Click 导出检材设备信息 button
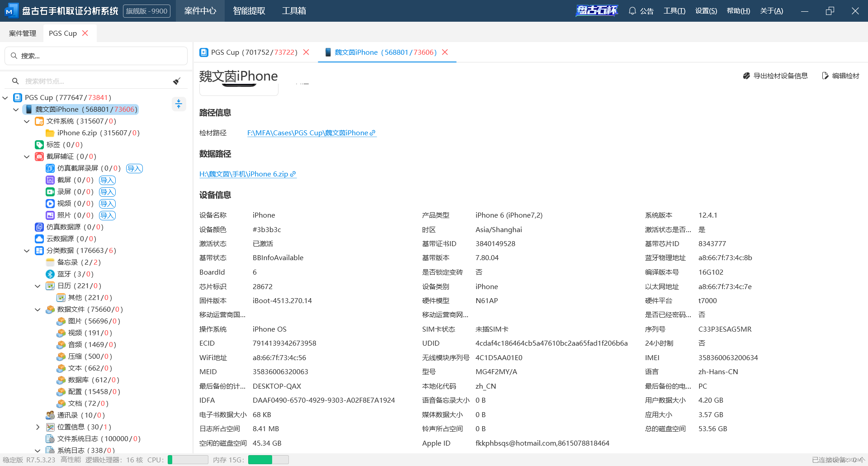Image resolution: width=868 pixels, height=466 pixels. point(775,76)
